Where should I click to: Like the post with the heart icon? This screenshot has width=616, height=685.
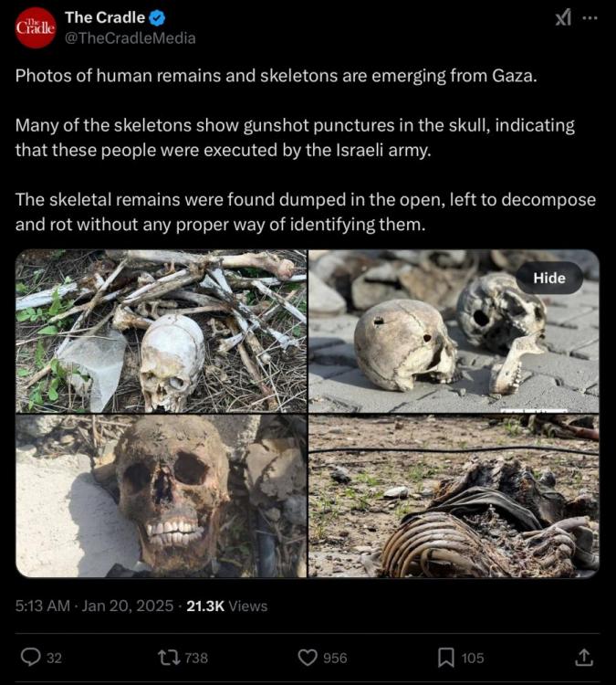coord(308,658)
